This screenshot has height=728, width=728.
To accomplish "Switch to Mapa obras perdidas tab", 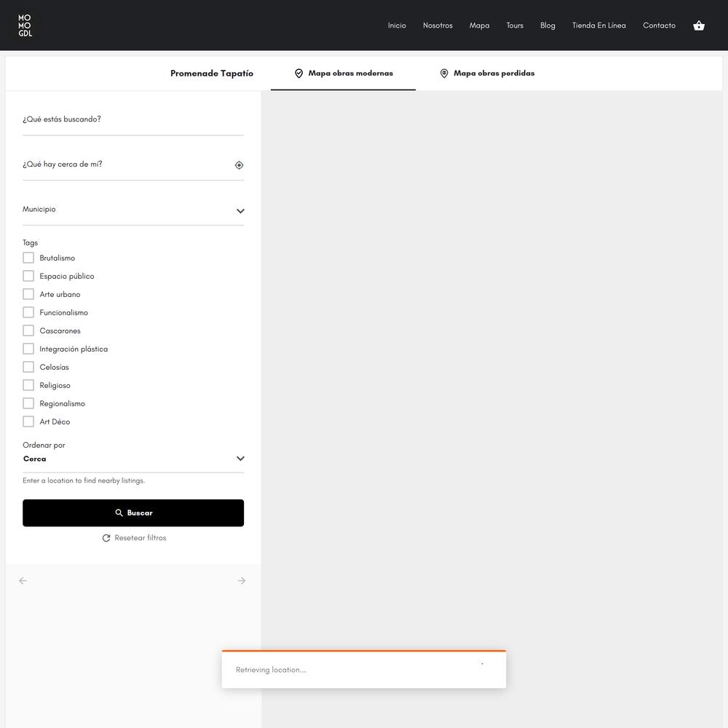I will tap(487, 74).
